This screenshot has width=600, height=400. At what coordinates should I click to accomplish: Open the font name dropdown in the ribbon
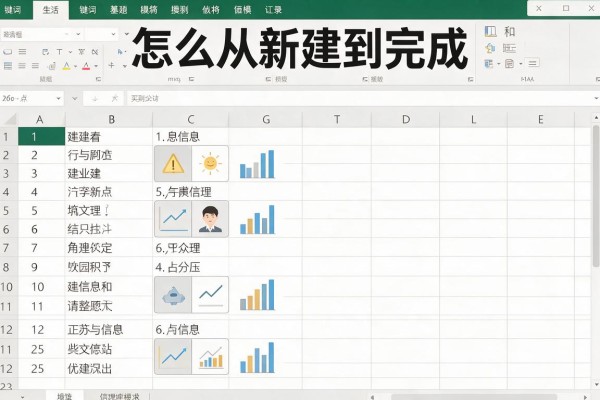(x=78, y=34)
